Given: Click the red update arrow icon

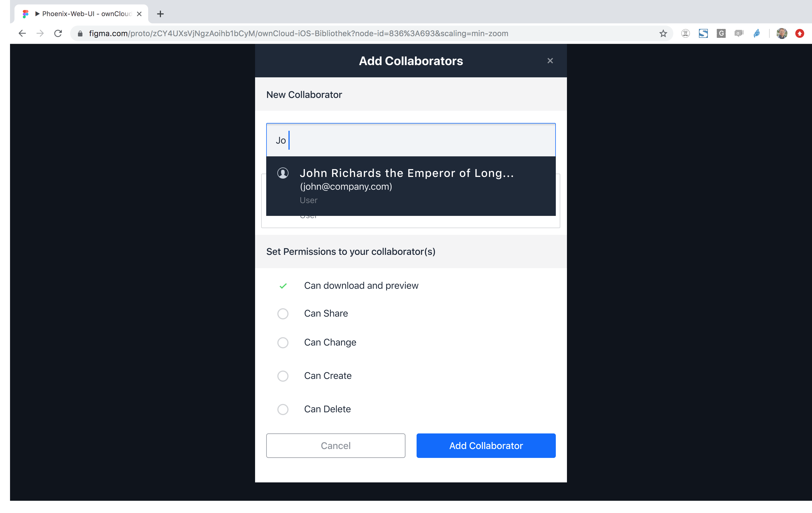Looking at the screenshot, I should (799, 33).
